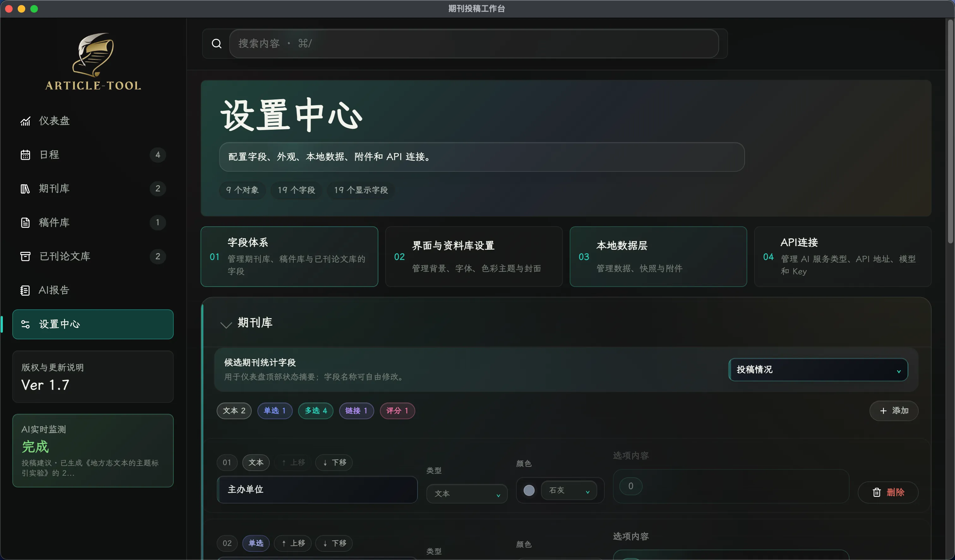Click 下移 on field 01
This screenshot has width=955, height=560.
click(334, 463)
